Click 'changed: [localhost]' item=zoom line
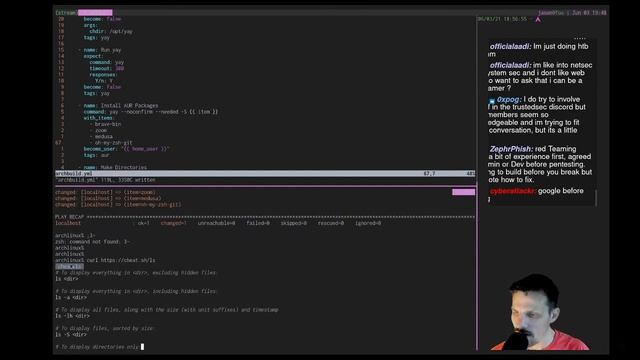 pos(105,192)
